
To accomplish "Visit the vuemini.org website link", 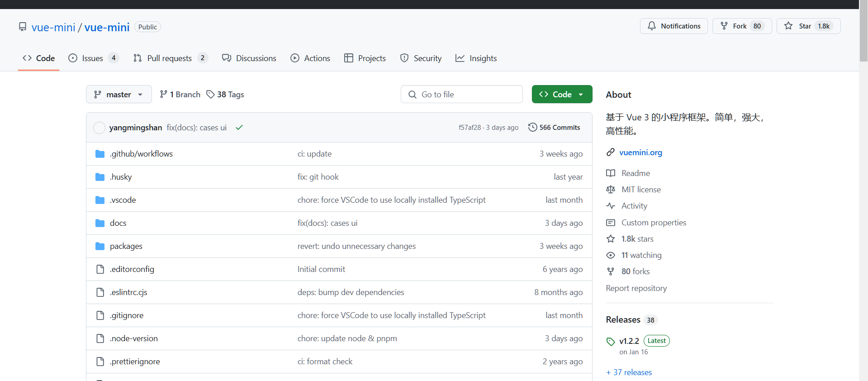I will [x=640, y=152].
